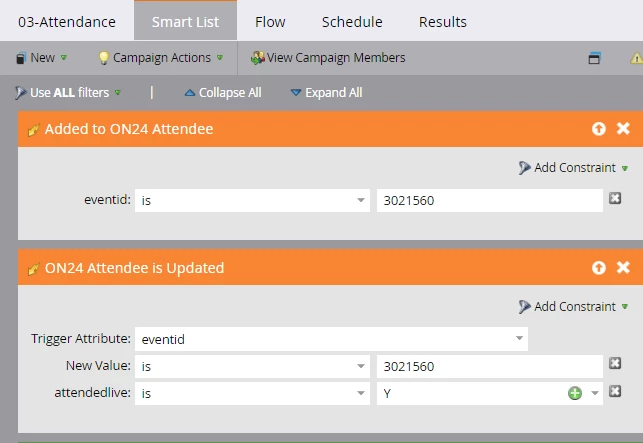
Task: Click the ON24 Attendee is Updated title
Action: [135, 268]
